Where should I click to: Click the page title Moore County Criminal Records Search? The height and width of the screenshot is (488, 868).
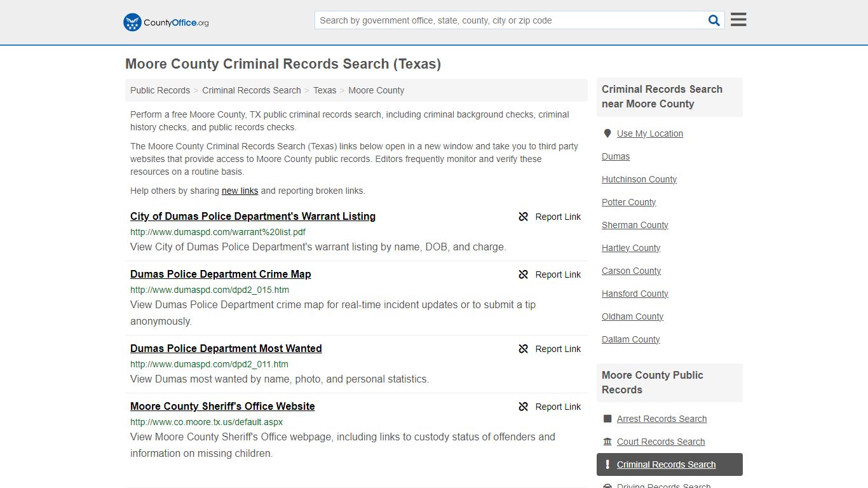[x=283, y=64]
